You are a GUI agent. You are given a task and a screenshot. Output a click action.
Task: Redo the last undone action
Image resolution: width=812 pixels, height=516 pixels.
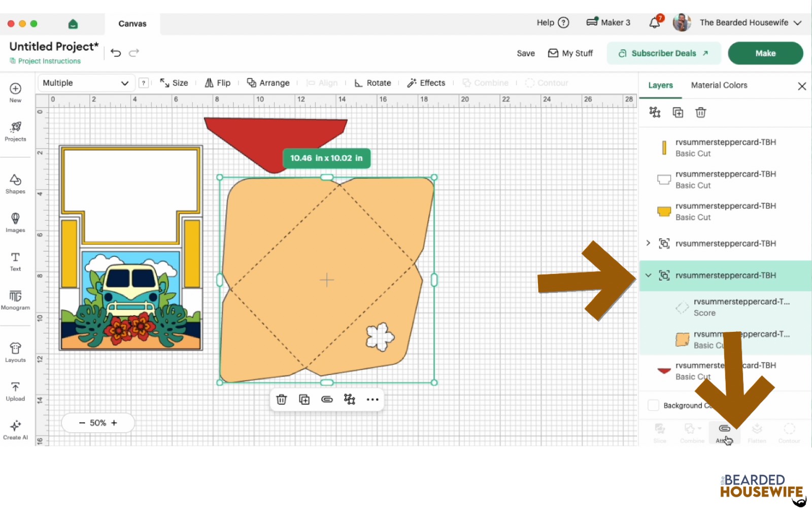[134, 53]
